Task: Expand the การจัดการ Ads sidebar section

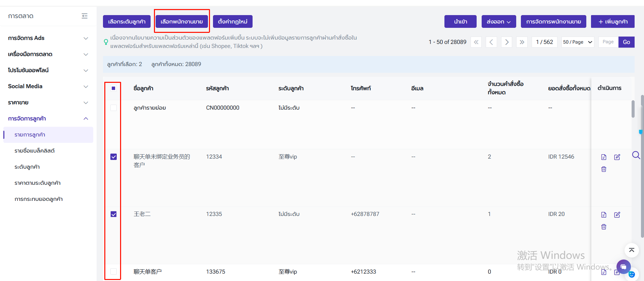Action: point(47,38)
